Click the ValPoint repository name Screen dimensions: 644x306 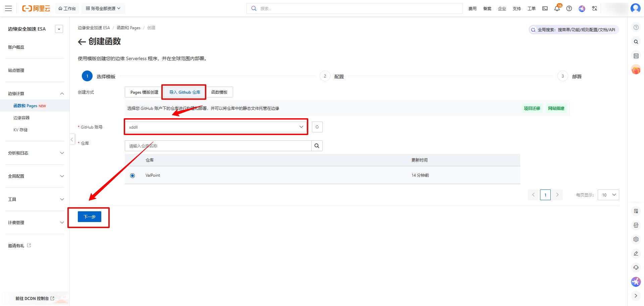pyautogui.click(x=153, y=175)
